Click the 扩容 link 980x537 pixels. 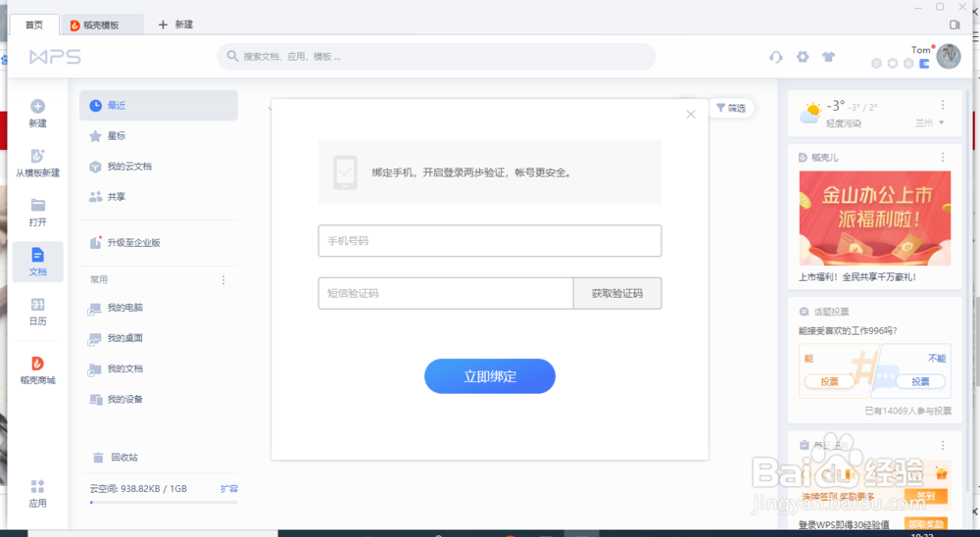[x=228, y=489]
